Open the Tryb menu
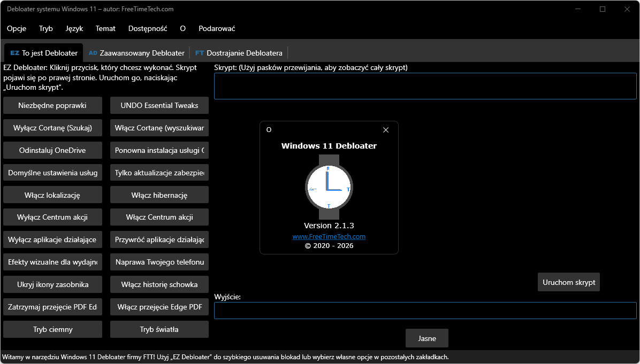 (x=45, y=28)
